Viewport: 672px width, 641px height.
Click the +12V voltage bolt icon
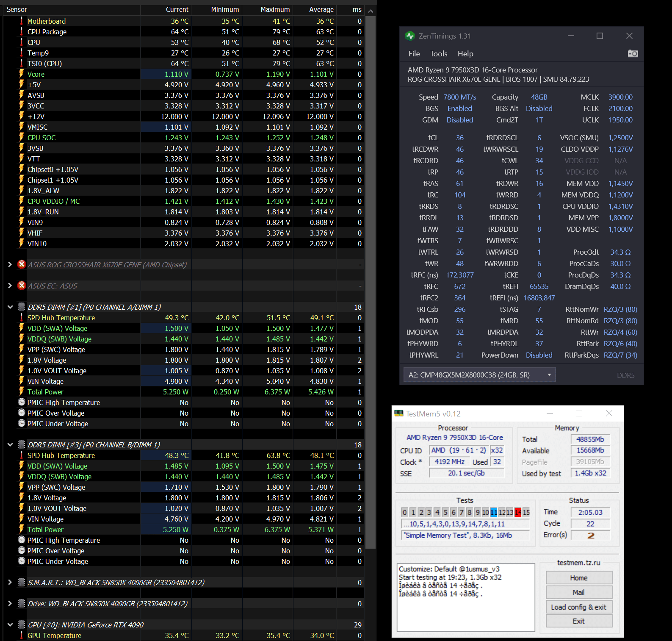click(x=22, y=116)
